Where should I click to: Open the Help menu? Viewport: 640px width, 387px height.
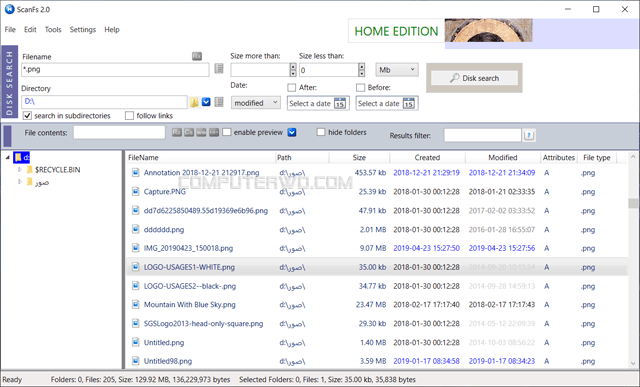click(x=112, y=30)
